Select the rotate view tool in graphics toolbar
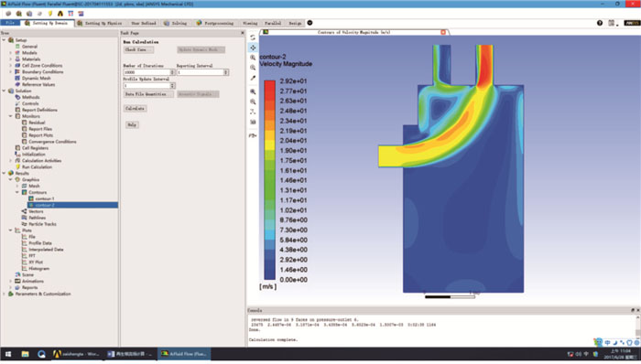This screenshot has height=364, width=641. [253, 37]
